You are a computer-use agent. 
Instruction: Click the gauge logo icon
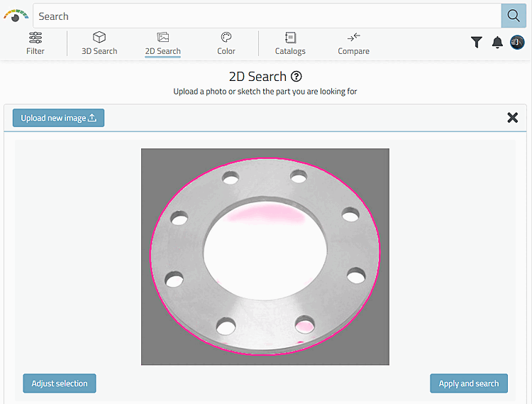[x=16, y=15]
